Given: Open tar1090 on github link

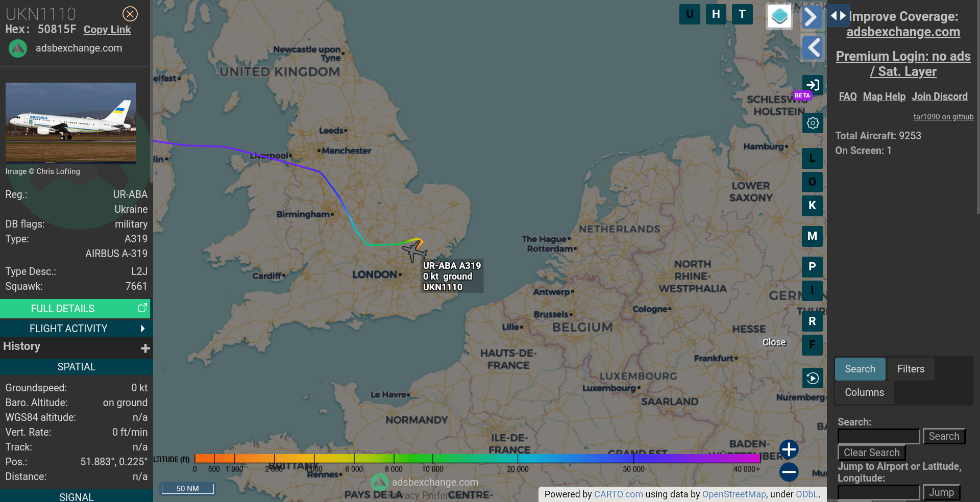Looking at the screenshot, I should 943,117.
